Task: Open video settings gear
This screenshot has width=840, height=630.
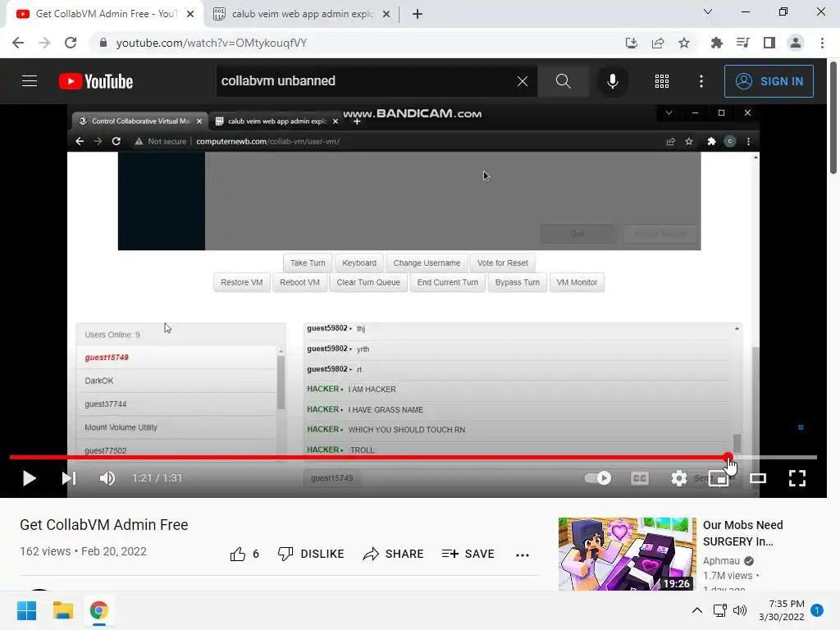Action: pyautogui.click(x=678, y=478)
